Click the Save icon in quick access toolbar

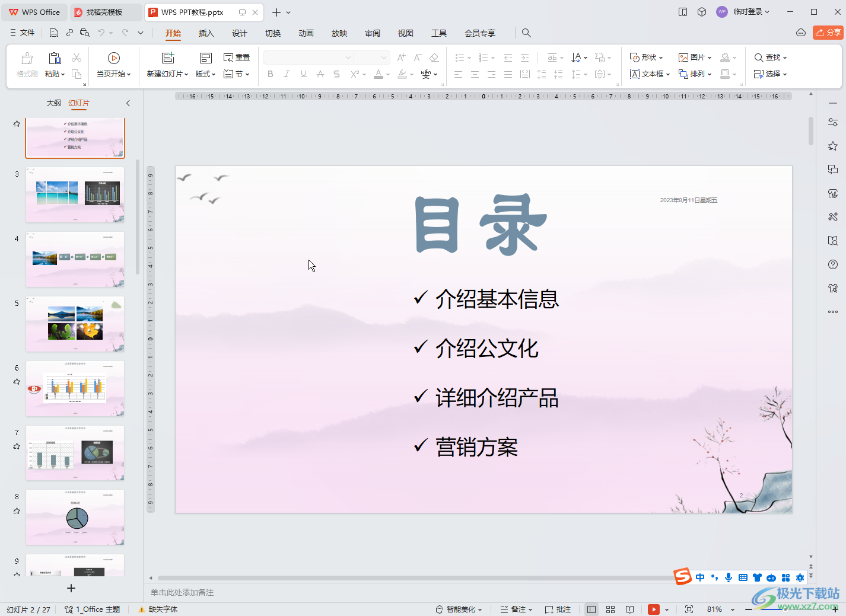54,33
